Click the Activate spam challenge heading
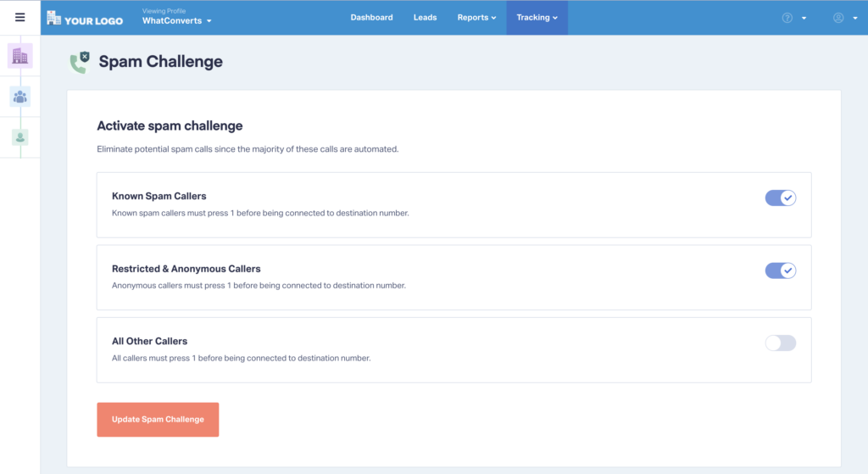868x474 pixels. point(170,125)
